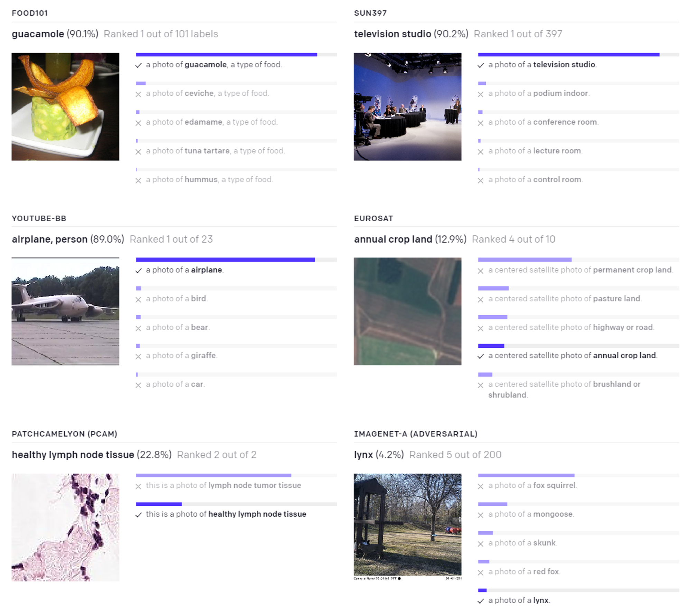Image resolution: width=691 pixels, height=616 pixels.
Task: Click the satellite crop land image
Action: (x=407, y=311)
